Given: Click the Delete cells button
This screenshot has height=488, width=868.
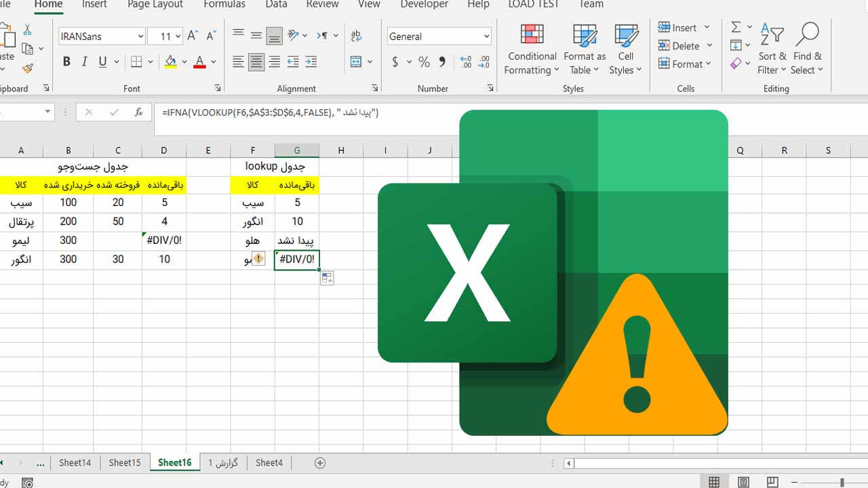Looking at the screenshot, I should pyautogui.click(x=685, y=45).
